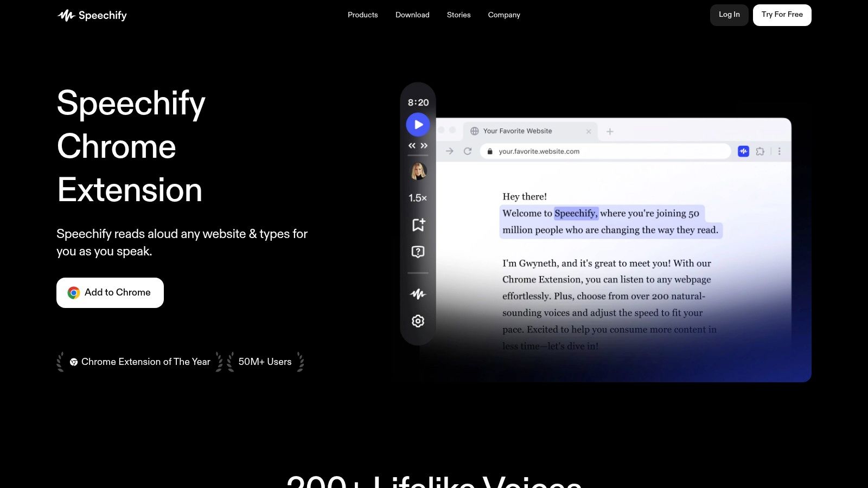Open the browser extensions puzzle-piece icon
The width and height of the screenshot is (868, 488).
(x=759, y=152)
